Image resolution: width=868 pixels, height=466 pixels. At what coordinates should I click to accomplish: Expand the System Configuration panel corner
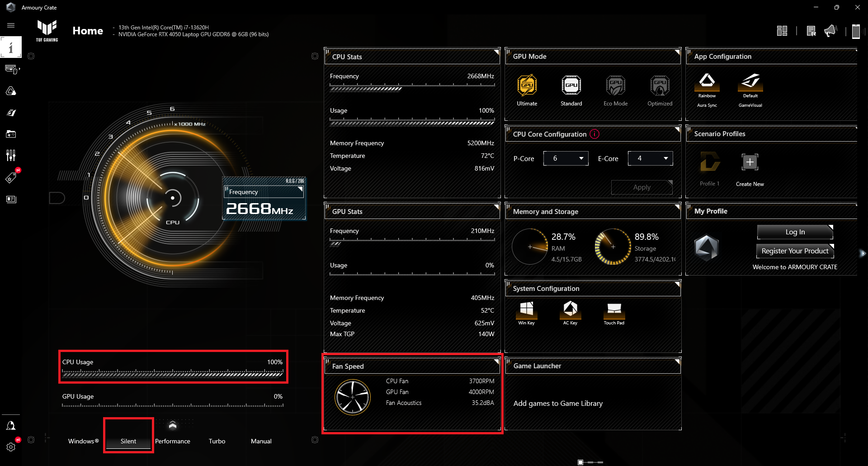pyautogui.click(x=677, y=284)
